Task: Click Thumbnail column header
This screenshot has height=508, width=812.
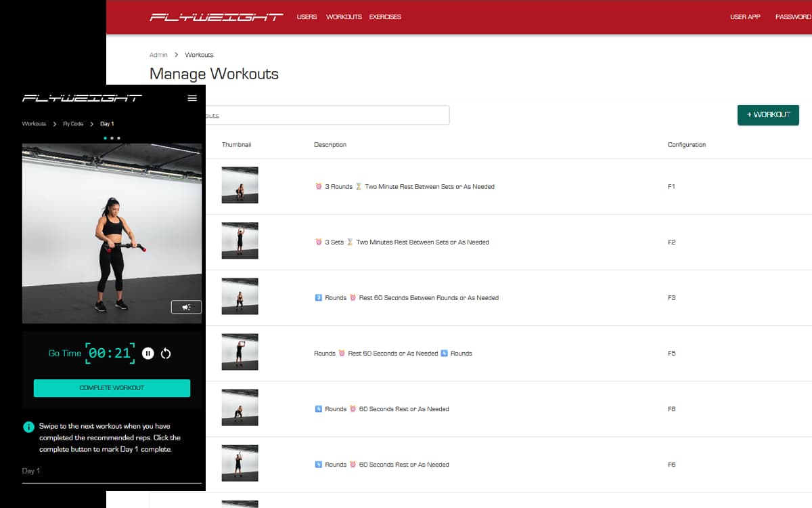Action: coord(236,145)
